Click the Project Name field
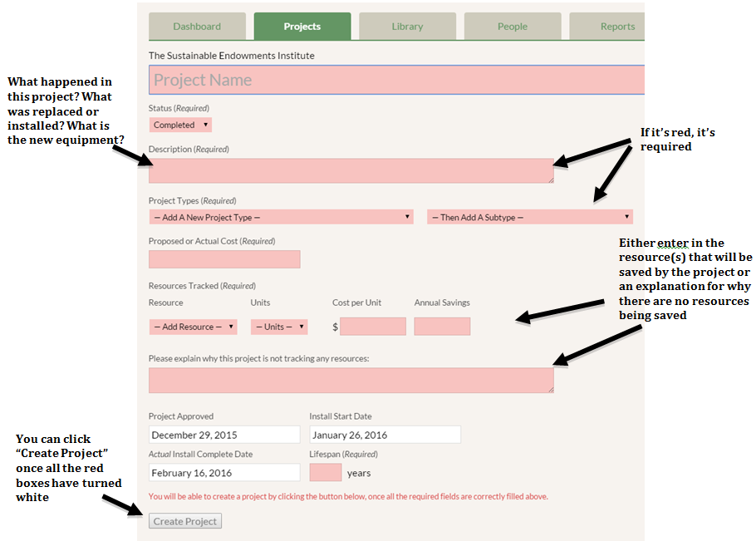The height and width of the screenshot is (541, 756). click(397, 80)
